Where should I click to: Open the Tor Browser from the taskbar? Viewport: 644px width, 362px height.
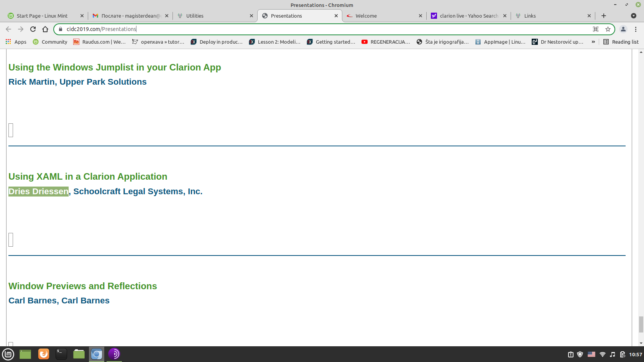pyautogui.click(x=114, y=354)
